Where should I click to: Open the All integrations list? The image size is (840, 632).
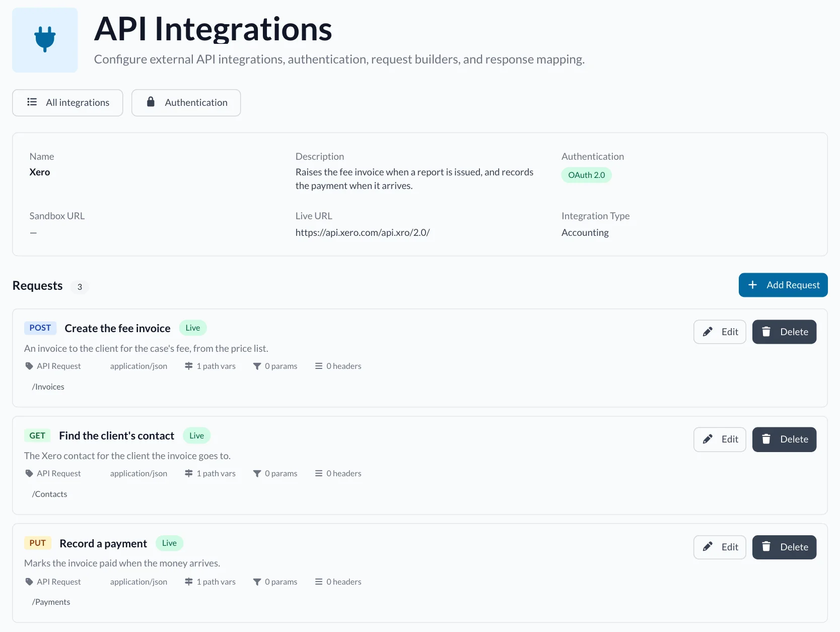coord(67,103)
